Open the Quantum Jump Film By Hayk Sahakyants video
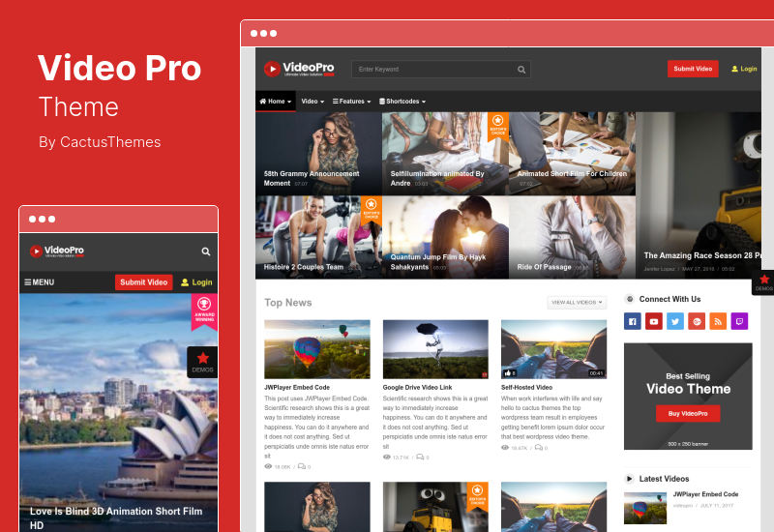 pos(445,237)
